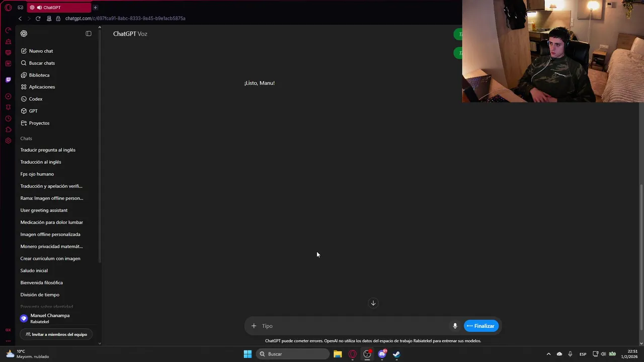This screenshot has height=362, width=644.
Task: Click the ChatGPT logo in sidebar header
Action: (24, 34)
